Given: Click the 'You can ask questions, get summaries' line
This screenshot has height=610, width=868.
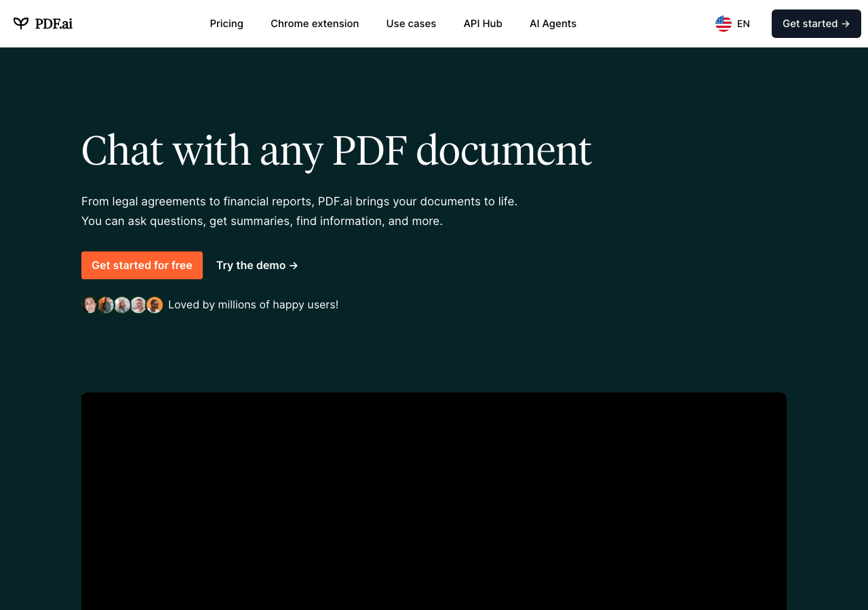Looking at the screenshot, I should (262, 221).
